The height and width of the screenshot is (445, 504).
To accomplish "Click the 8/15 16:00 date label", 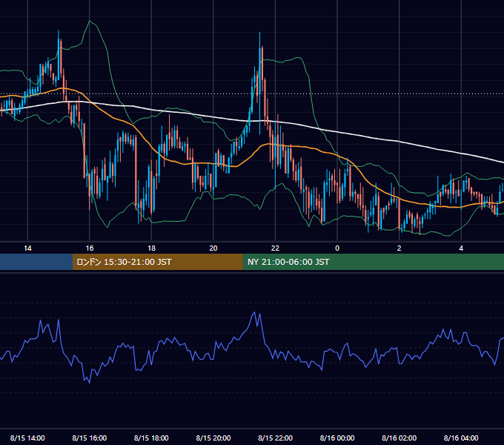I will point(90,438).
